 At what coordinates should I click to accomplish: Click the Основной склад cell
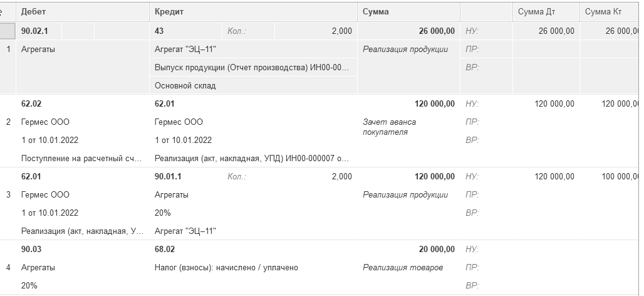[x=185, y=85]
